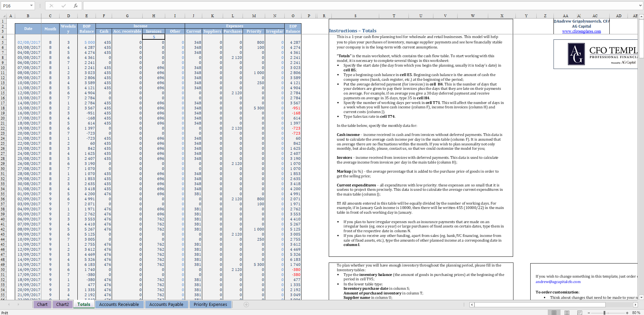
Task: Click horizontal scrollbar left arrow
Action: tap(472, 305)
